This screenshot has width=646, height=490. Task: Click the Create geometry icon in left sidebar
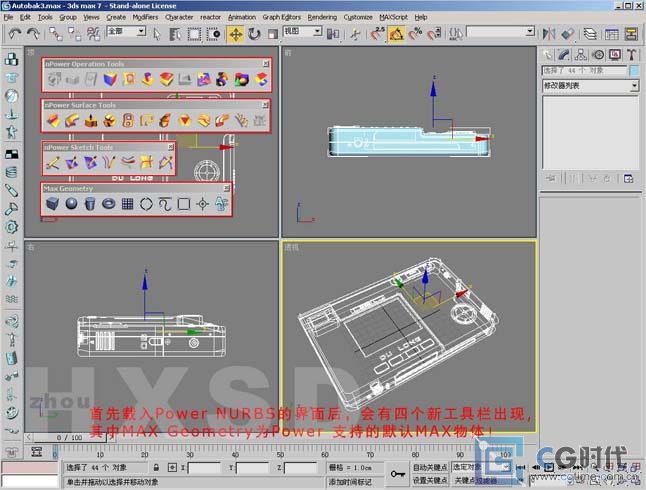point(12,59)
